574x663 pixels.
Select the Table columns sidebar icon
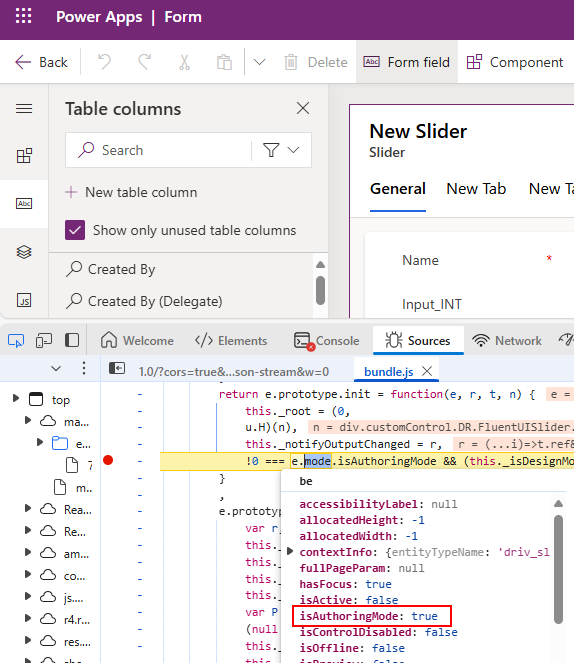click(x=24, y=203)
